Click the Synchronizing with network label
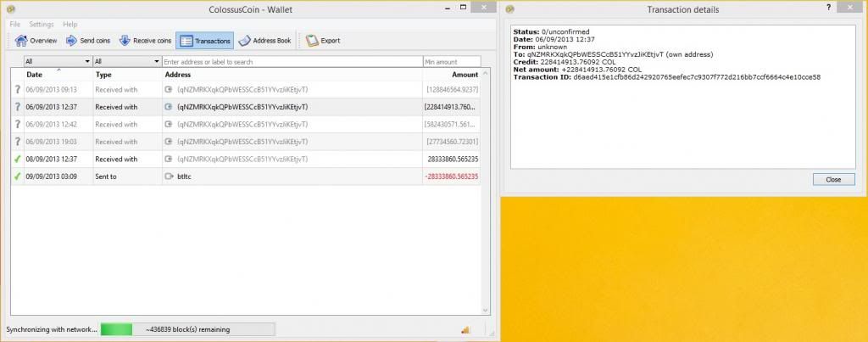The width and height of the screenshot is (868, 342). point(52,329)
